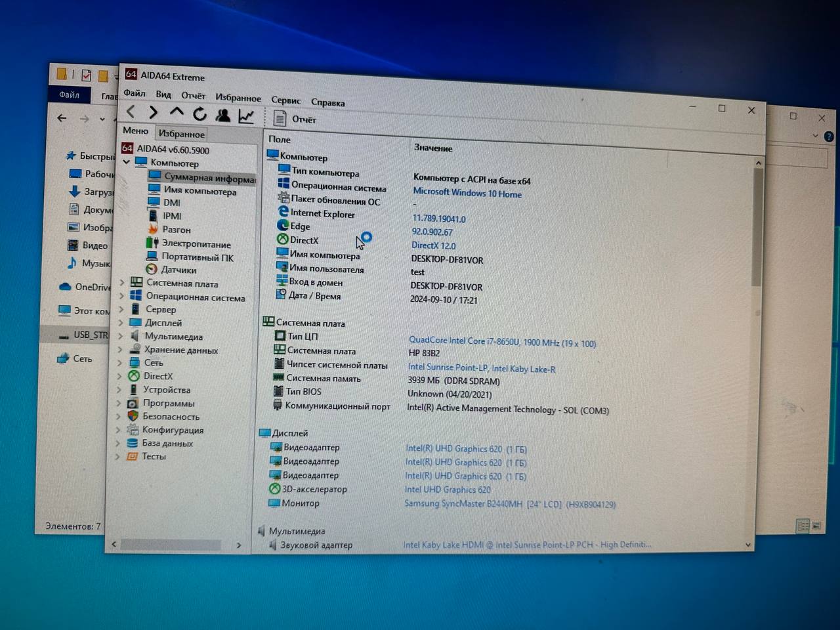This screenshot has height=630, width=840.
Task: Expand the DirectX tree node
Action: coord(119,375)
